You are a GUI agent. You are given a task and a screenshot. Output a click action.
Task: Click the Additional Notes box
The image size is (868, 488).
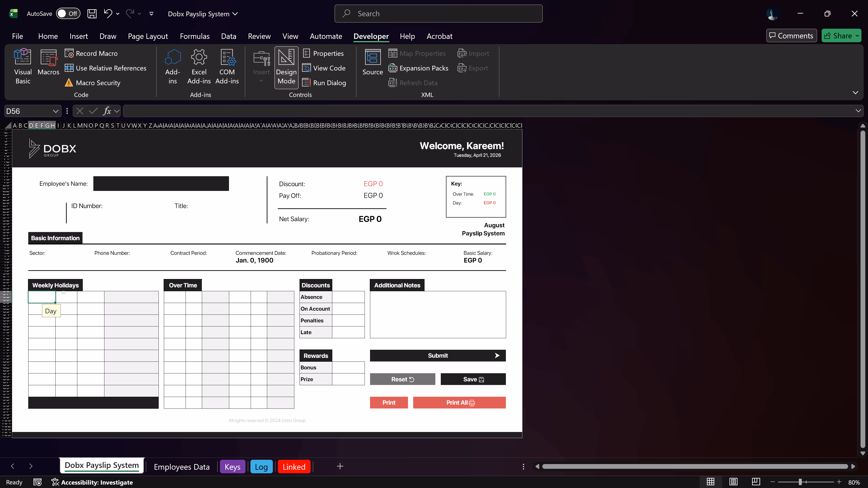438,314
